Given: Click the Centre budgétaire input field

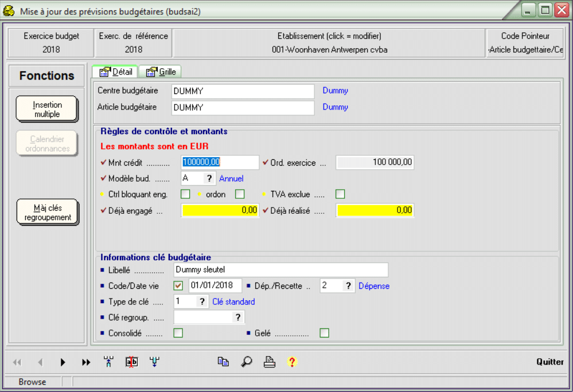Looking at the screenshot, I should [x=243, y=91].
